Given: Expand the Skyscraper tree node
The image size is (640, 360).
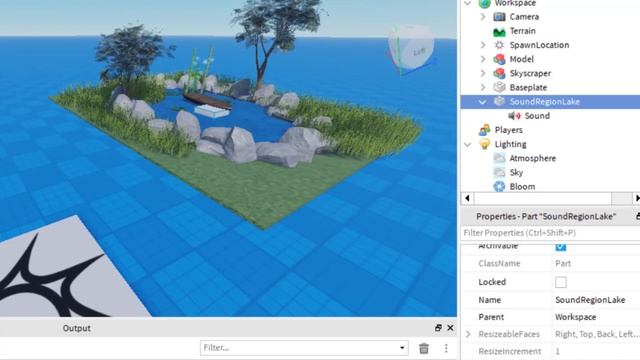Looking at the screenshot, I should tap(483, 73).
